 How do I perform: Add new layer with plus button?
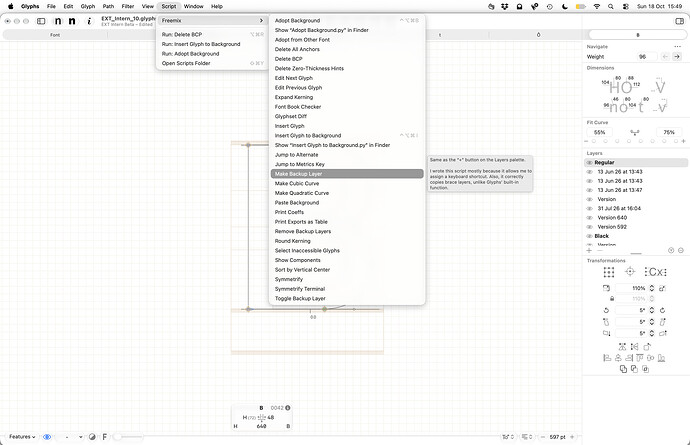point(589,250)
